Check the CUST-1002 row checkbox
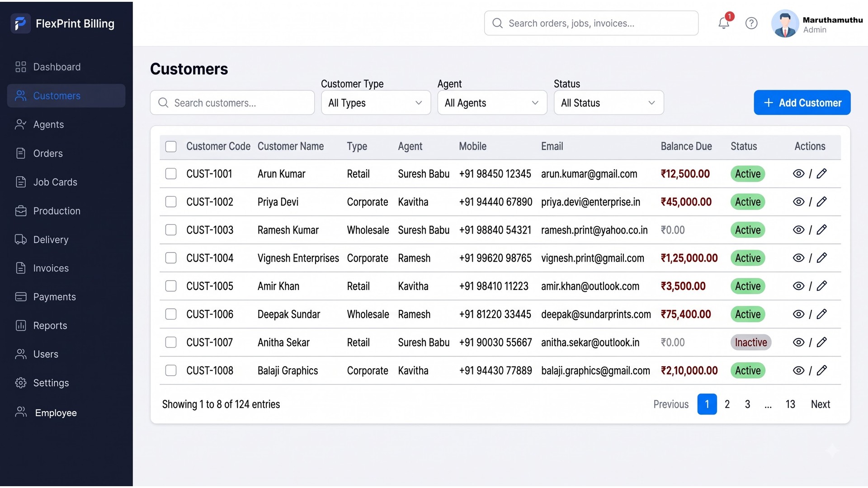The width and height of the screenshot is (868, 488). tap(171, 202)
